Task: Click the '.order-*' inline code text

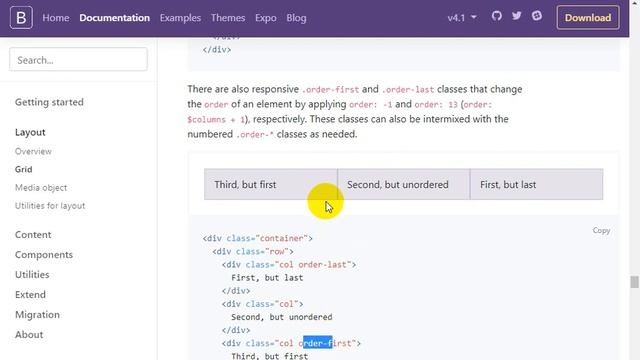Action: pyautogui.click(x=255, y=135)
